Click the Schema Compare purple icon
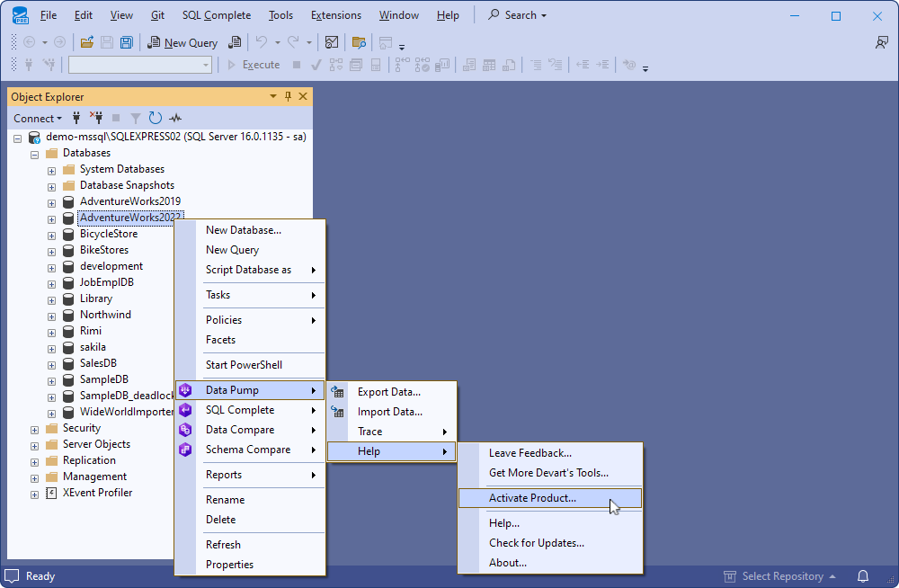The height and width of the screenshot is (588, 899). point(185,450)
